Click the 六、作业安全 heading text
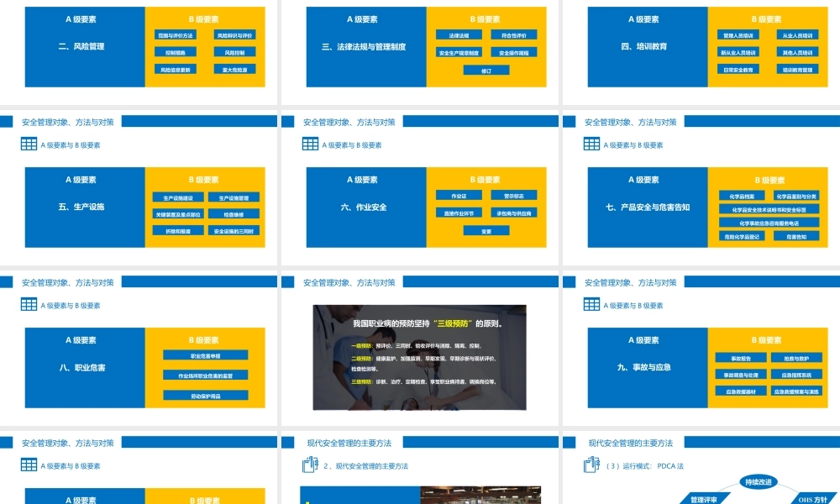 pyautogui.click(x=363, y=207)
